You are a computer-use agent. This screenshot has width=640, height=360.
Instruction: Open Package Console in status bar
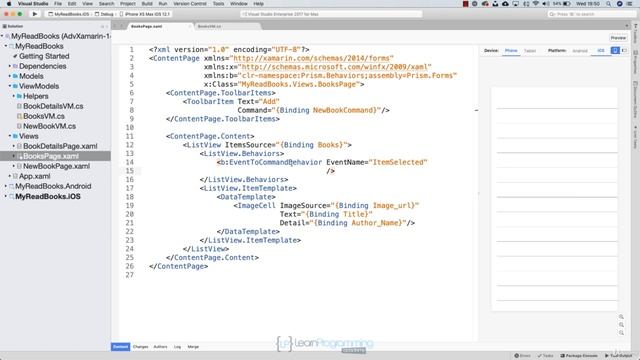coord(579,356)
